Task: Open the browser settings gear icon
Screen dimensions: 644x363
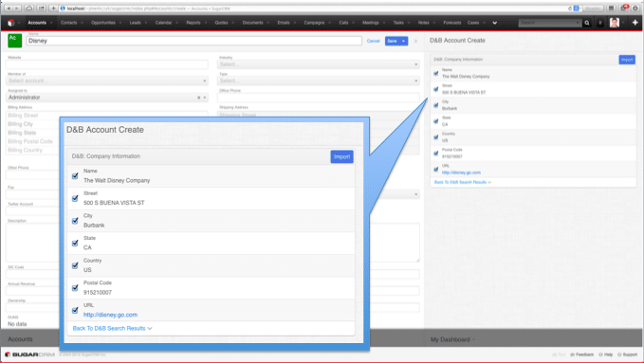Action: tap(635, 9)
